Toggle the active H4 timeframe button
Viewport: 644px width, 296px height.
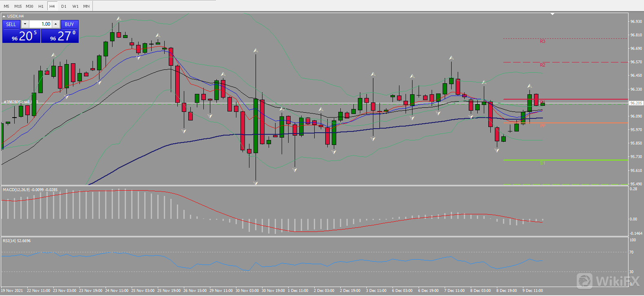point(52,6)
